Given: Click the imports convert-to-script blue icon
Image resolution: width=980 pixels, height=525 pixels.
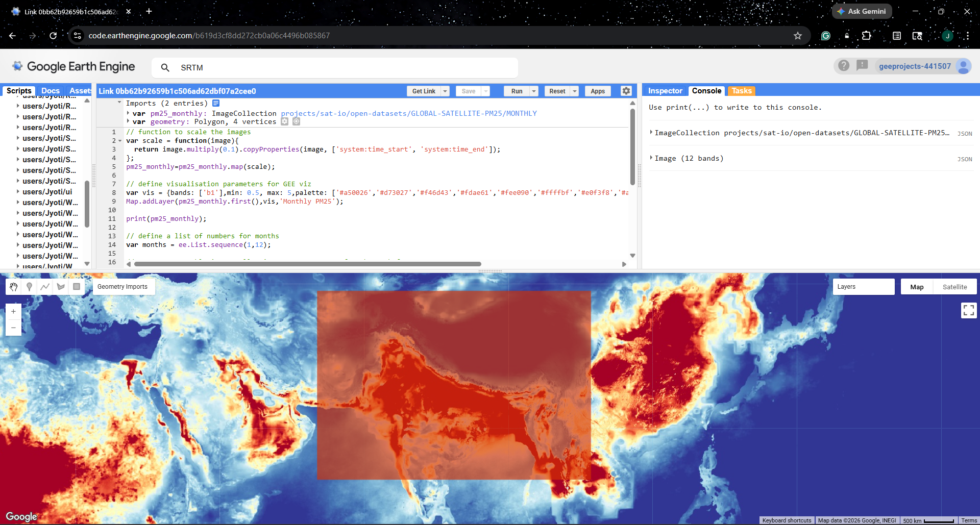Looking at the screenshot, I should 216,103.
